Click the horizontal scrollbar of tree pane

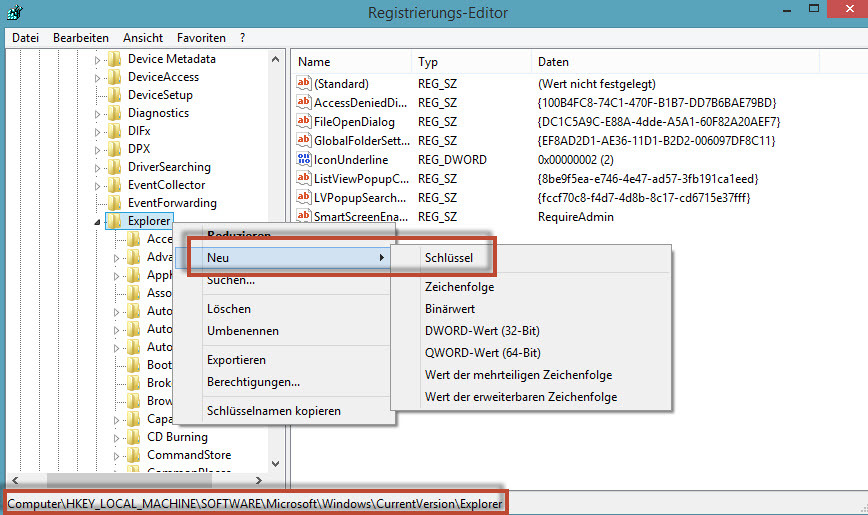pyautogui.click(x=140, y=479)
